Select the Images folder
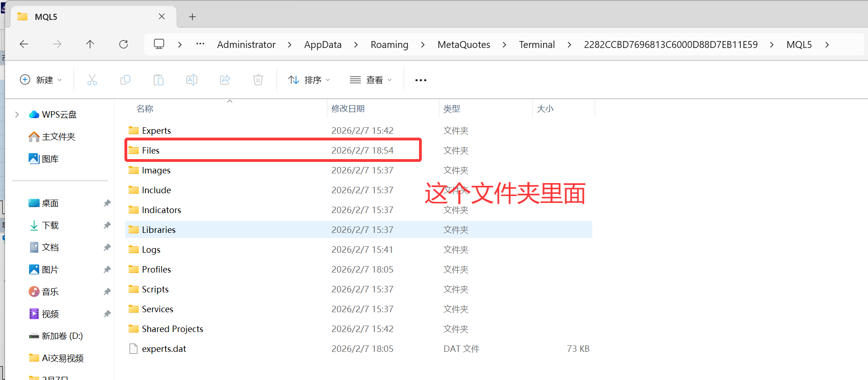 [x=359, y=170]
